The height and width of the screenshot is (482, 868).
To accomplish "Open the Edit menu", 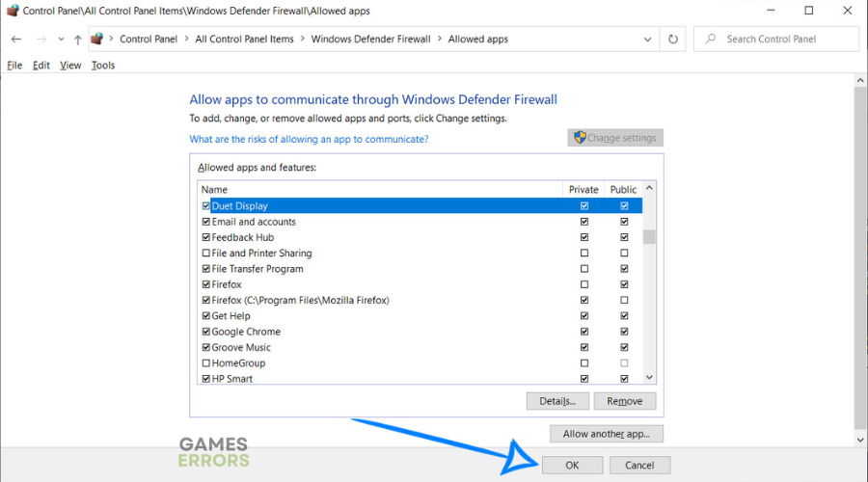I will pyautogui.click(x=41, y=66).
